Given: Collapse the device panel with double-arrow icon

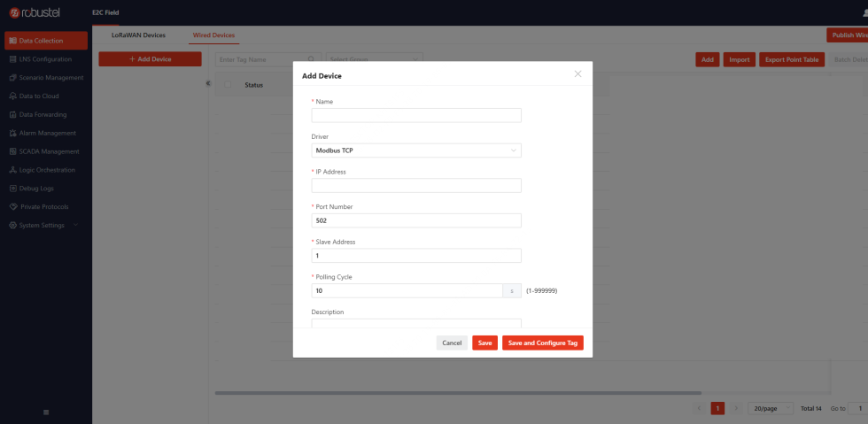Looking at the screenshot, I should pos(208,83).
